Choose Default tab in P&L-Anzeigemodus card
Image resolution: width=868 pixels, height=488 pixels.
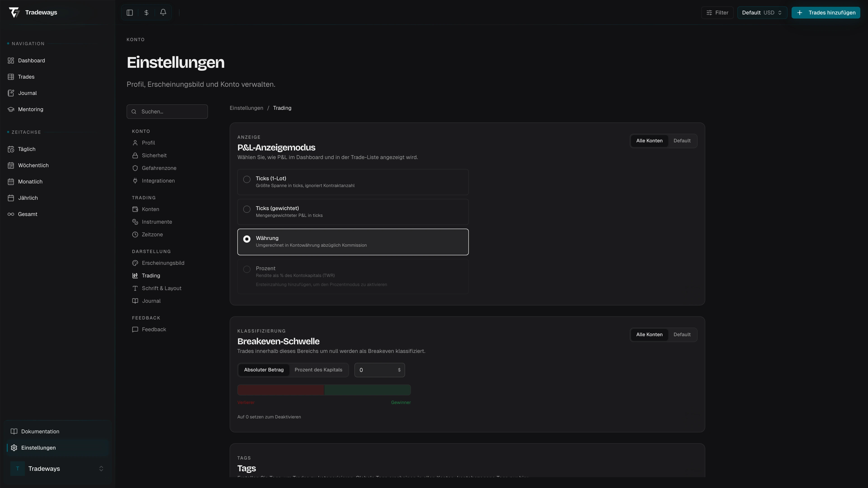[x=682, y=141]
